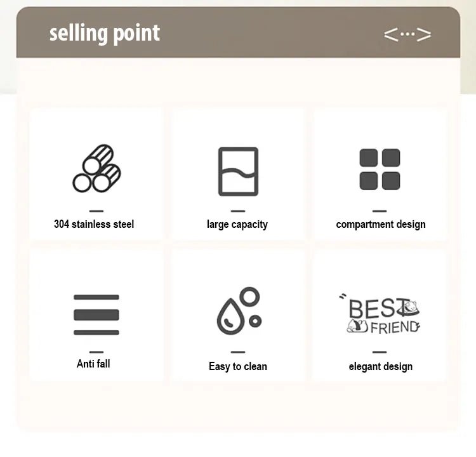
Task: Click the "large capacity" label
Action: (x=237, y=224)
